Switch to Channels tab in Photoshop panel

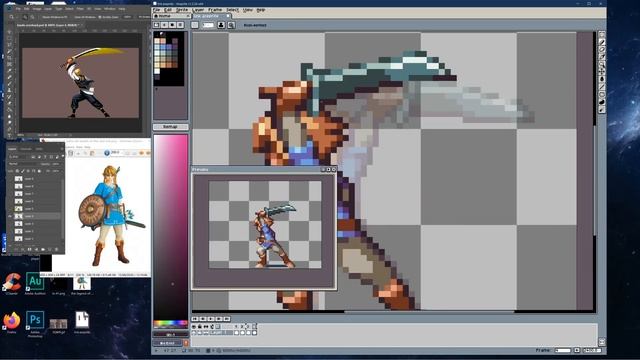pos(26,149)
